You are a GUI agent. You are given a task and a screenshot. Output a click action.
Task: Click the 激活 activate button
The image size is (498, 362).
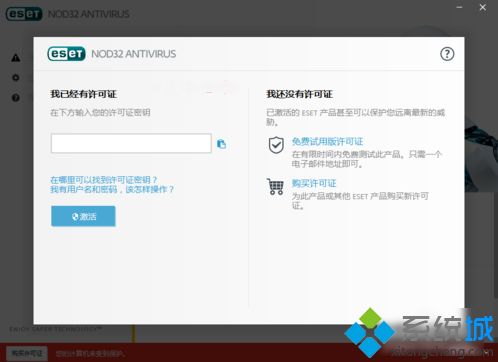tap(83, 216)
